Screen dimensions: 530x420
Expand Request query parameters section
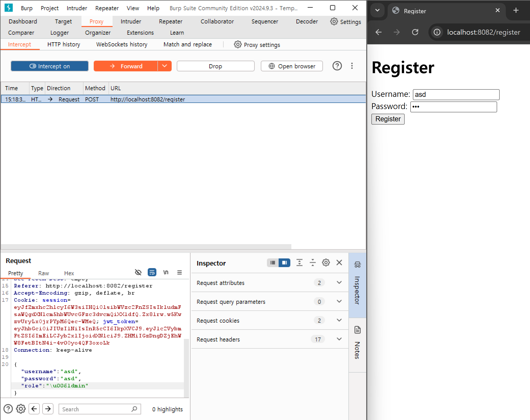click(270, 301)
